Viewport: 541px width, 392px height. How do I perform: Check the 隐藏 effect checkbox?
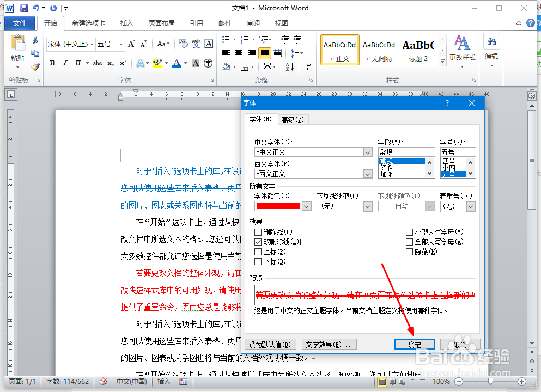410,251
